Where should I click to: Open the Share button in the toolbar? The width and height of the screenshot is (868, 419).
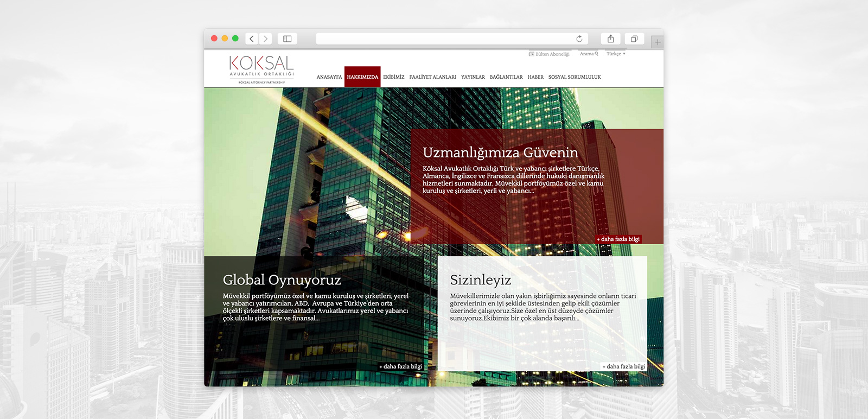click(x=611, y=39)
